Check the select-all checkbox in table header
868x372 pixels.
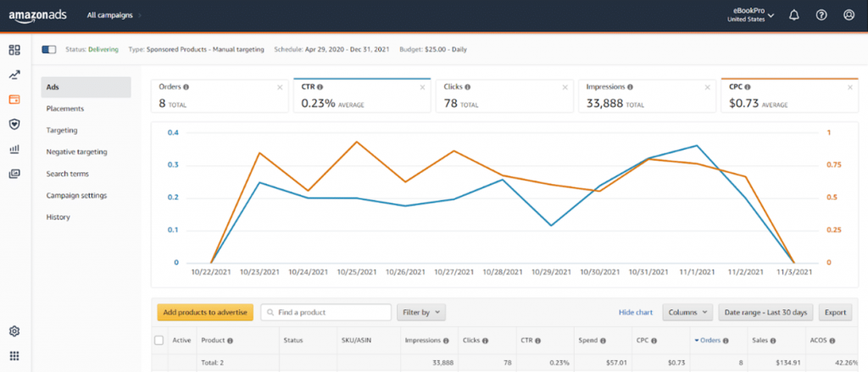point(159,341)
